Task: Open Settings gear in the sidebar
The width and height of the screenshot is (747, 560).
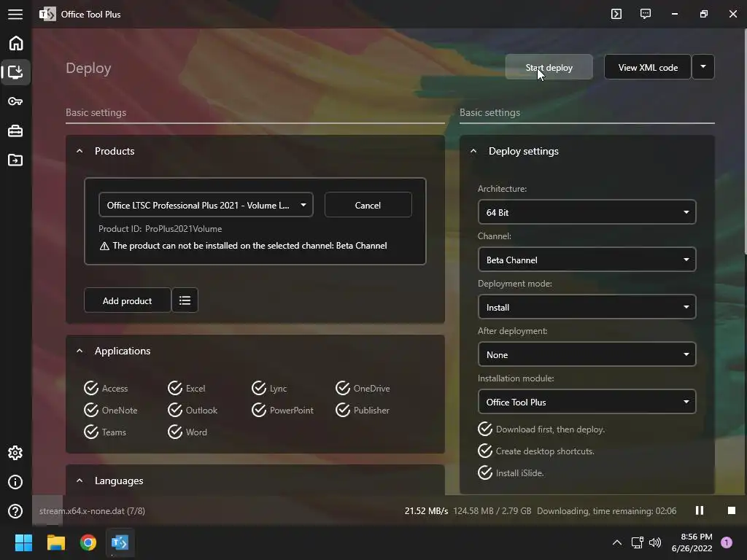Action: click(x=15, y=453)
